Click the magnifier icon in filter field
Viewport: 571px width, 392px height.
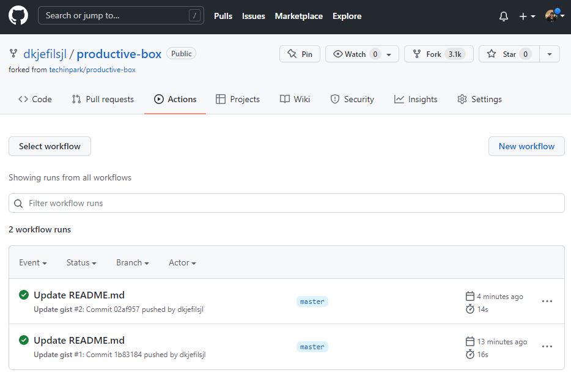click(x=18, y=203)
